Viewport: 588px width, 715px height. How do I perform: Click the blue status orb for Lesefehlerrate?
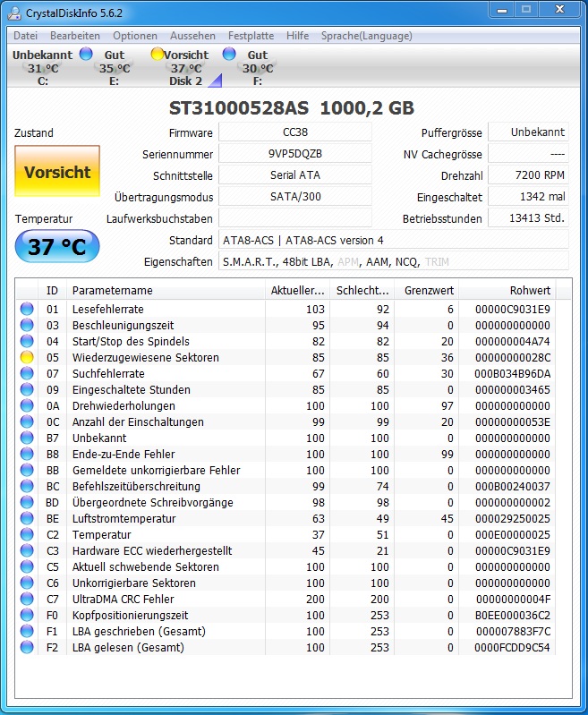pos(27,309)
